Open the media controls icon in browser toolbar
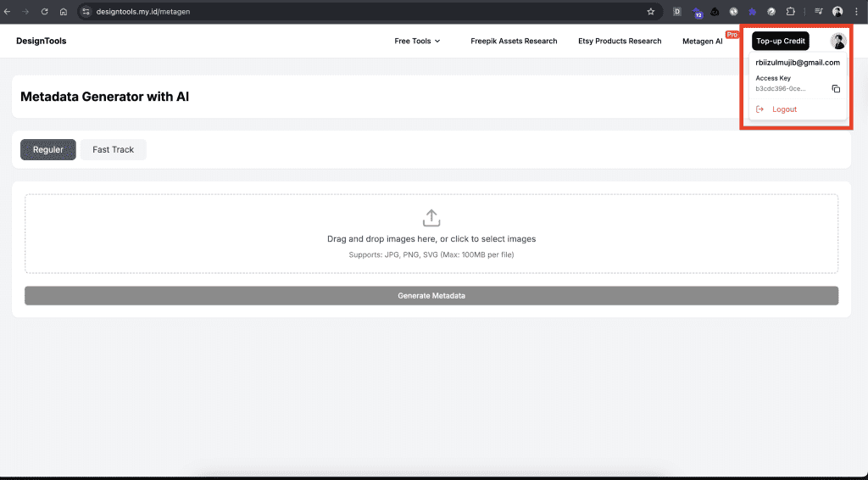 [x=818, y=12]
